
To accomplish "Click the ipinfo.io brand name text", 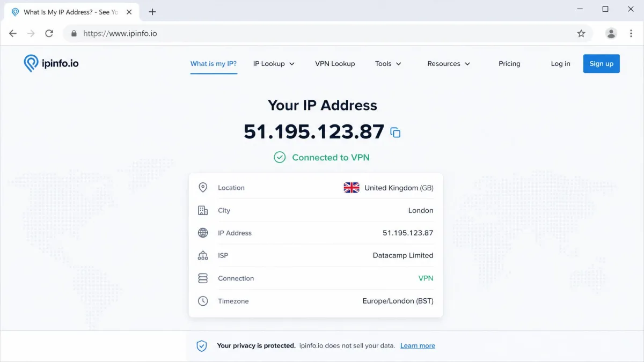I will point(60,63).
